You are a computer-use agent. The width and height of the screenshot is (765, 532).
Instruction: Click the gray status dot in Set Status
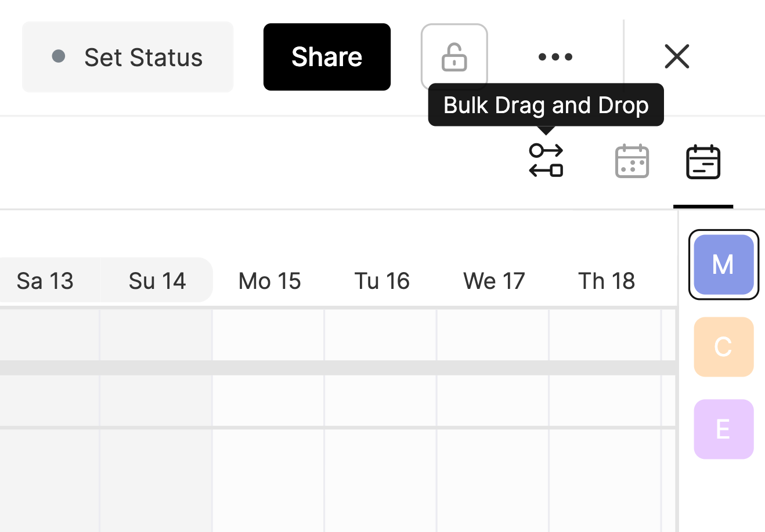tap(58, 56)
